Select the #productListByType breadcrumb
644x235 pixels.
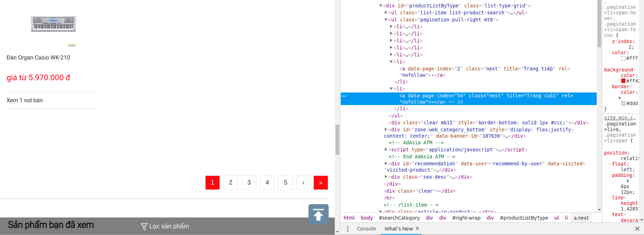pos(524,218)
